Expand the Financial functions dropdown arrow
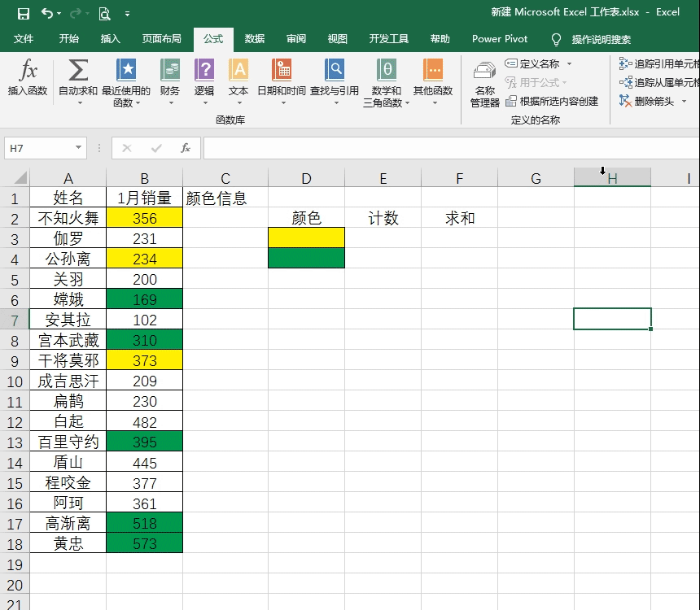Image resolution: width=700 pixels, height=610 pixels. click(x=171, y=103)
